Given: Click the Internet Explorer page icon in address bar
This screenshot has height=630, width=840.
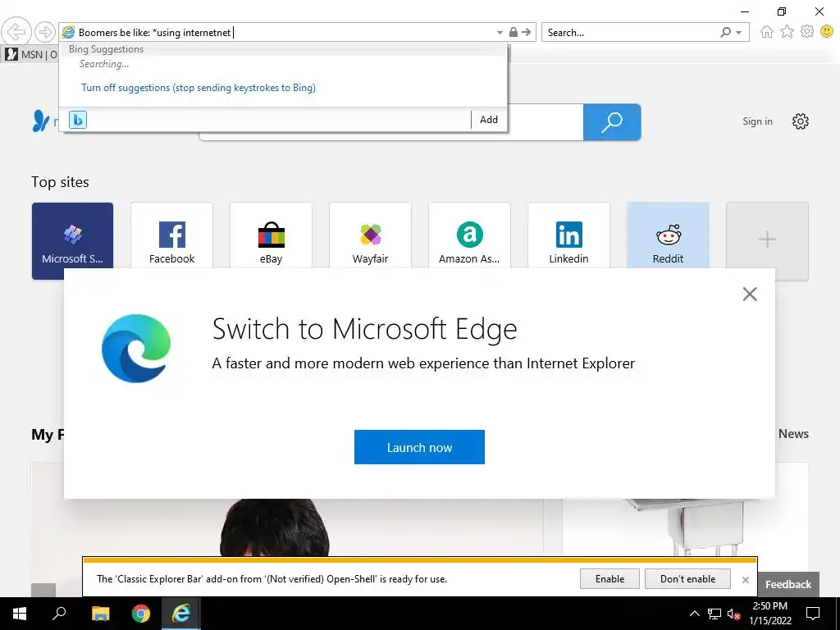Looking at the screenshot, I should click(69, 32).
